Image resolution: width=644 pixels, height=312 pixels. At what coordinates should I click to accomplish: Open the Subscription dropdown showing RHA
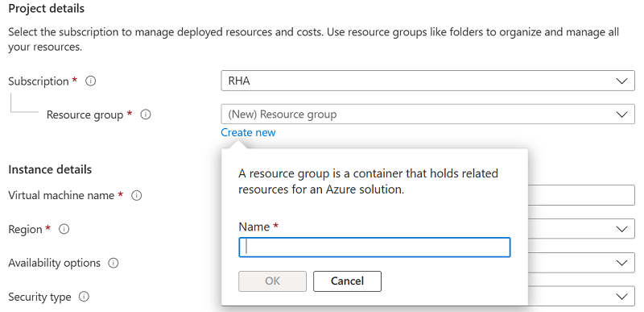(427, 81)
